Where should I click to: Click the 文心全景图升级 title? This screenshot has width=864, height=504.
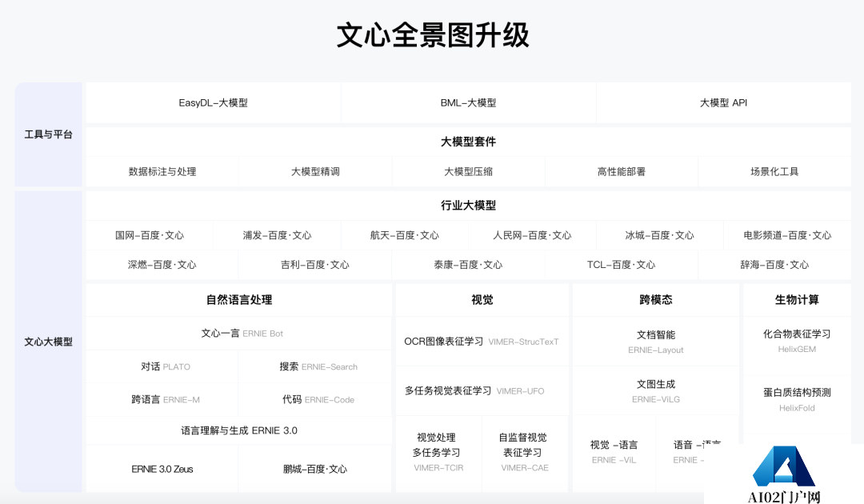pyautogui.click(x=433, y=35)
